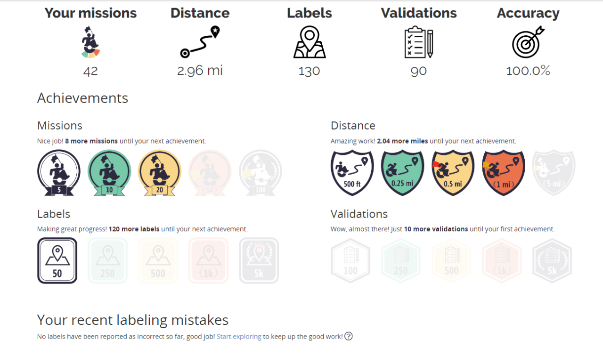This screenshot has height=364, width=603.
Task: Click the faded 100 missions badge
Action: pyautogui.click(x=261, y=173)
